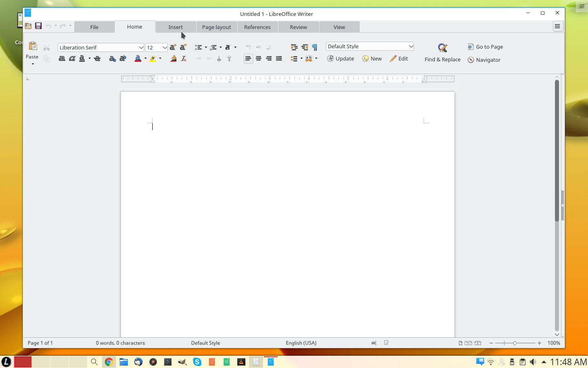Image resolution: width=588 pixels, height=368 pixels.
Task: Expand the font color dropdown arrow
Action: (x=145, y=58)
